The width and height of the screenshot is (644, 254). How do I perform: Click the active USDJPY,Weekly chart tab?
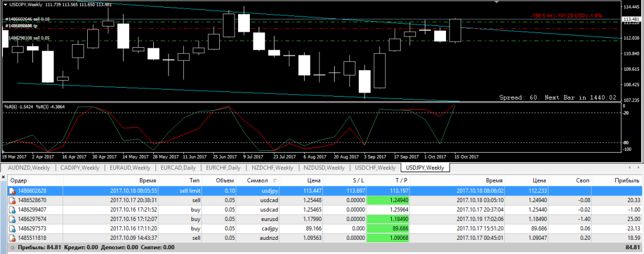pos(425,168)
